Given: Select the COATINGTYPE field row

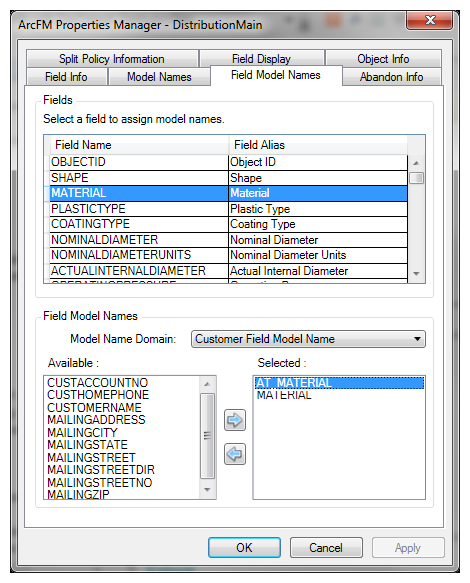Looking at the screenshot, I should pyautogui.click(x=229, y=224).
